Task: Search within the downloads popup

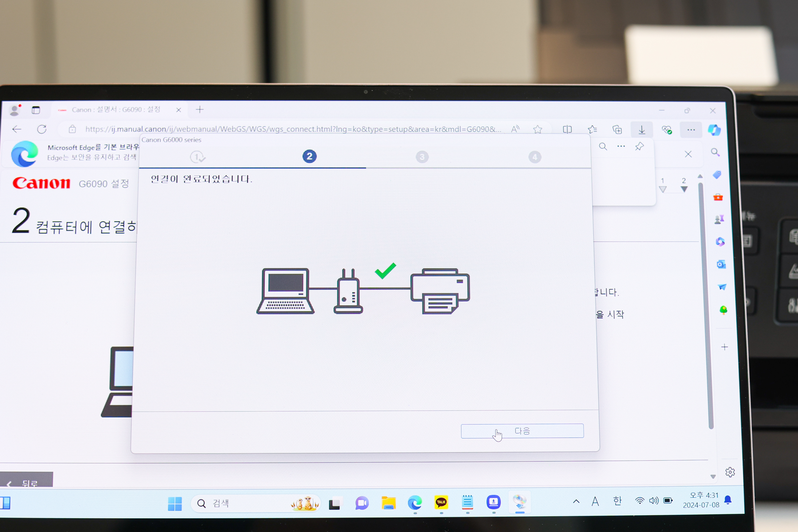Action: [x=603, y=146]
